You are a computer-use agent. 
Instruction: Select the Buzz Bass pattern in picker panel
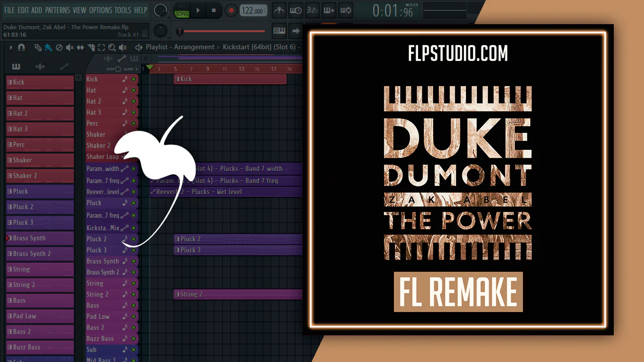(x=40, y=347)
